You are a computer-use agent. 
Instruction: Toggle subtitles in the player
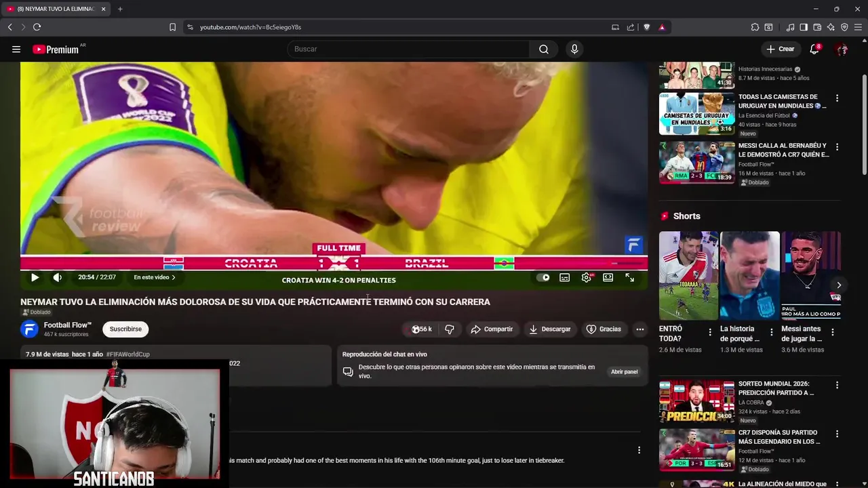(x=564, y=277)
